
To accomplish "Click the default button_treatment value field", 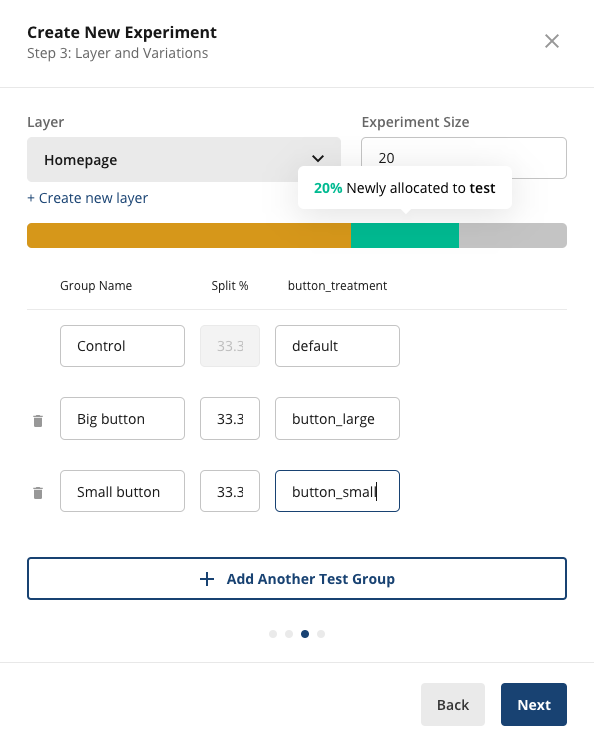I will coord(337,346).
